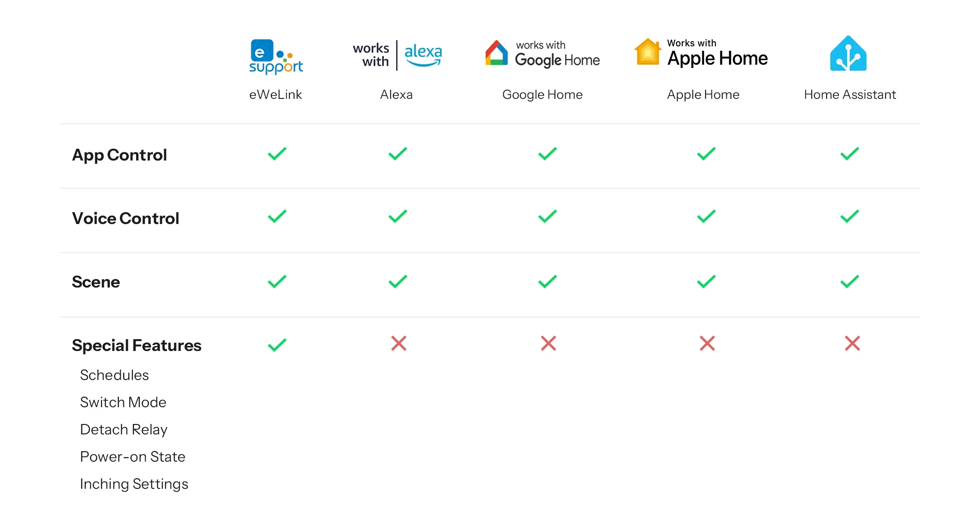Select the Schedules feature item
This screenshot has width=980, height=526.
tap(114, 375)
